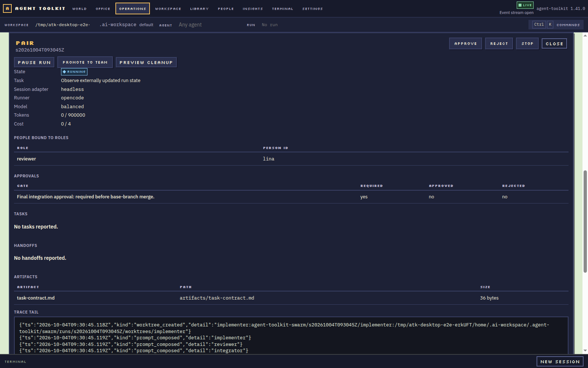Open the Terminal tab in the top navigation

point(283,9)
